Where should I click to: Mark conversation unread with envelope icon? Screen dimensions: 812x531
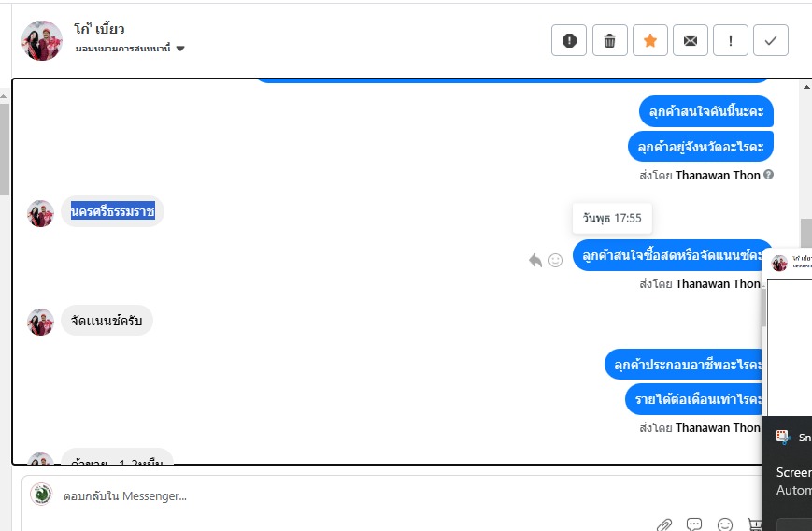(691, 40)
